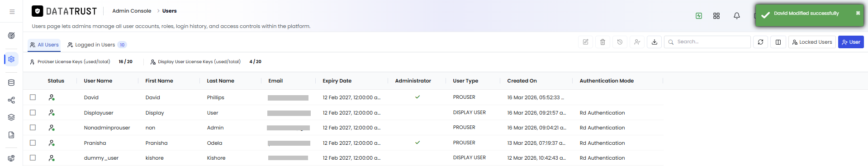Select the checkbox for the Displayuser row
Image resolution: width=868 pixels, height=166 pixels.
[33, 112]
